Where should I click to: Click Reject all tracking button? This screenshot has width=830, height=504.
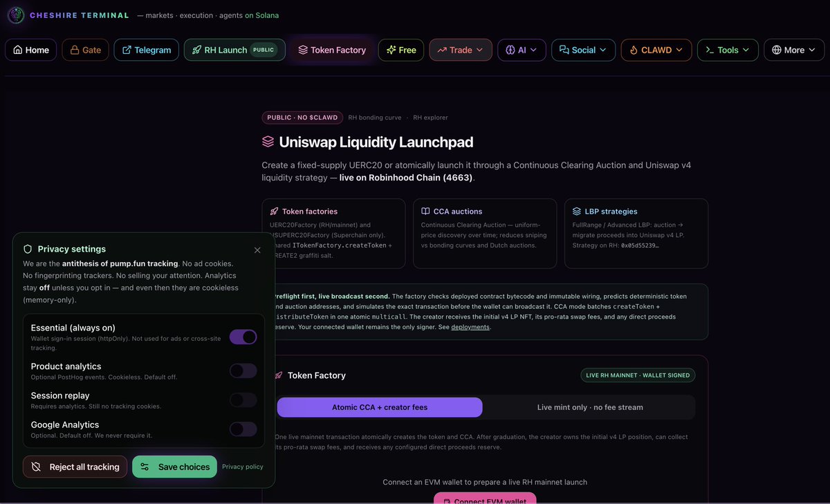click(75, 467)
